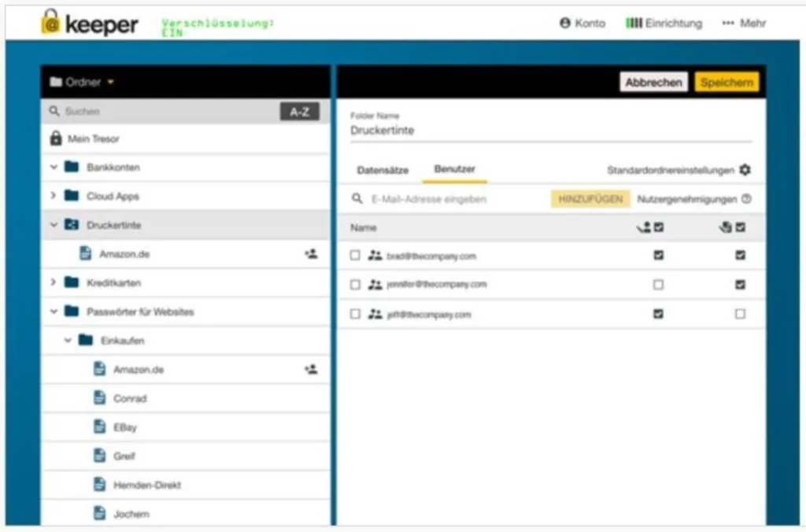
Task: Click the Conrad record icon
Action: pos(100,397)
